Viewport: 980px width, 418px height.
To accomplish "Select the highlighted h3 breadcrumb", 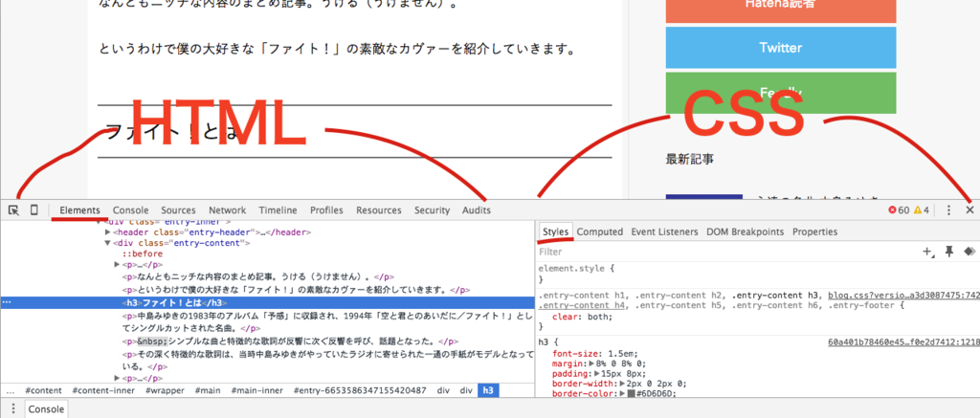I will click(x=489, y=390).
